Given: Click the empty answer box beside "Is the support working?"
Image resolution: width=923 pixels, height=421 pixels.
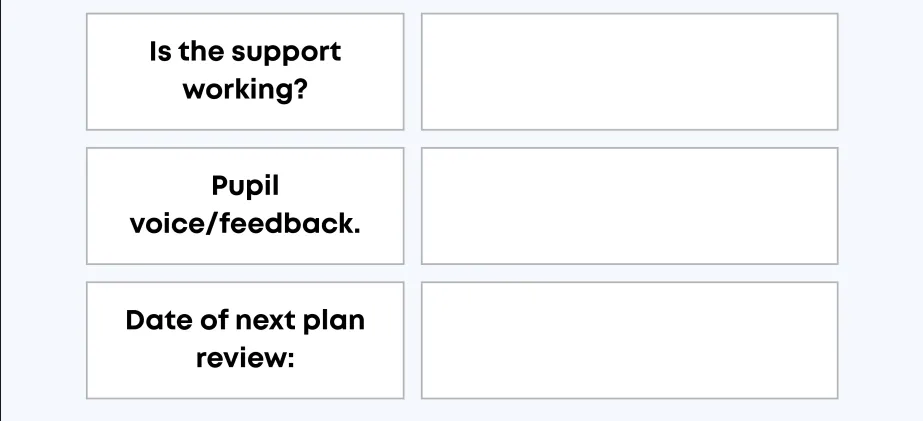Looking at the screenshot, I should point(629,71).
